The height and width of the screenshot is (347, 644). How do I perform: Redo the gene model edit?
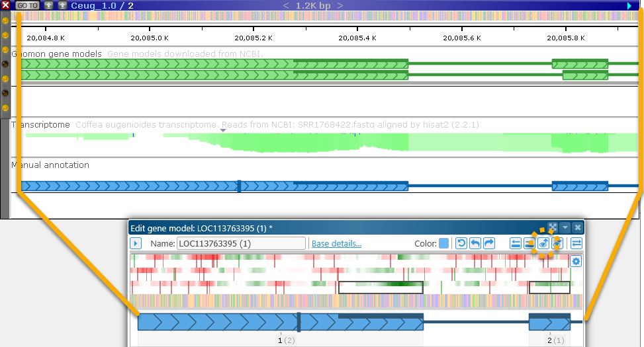click(489, 243)
